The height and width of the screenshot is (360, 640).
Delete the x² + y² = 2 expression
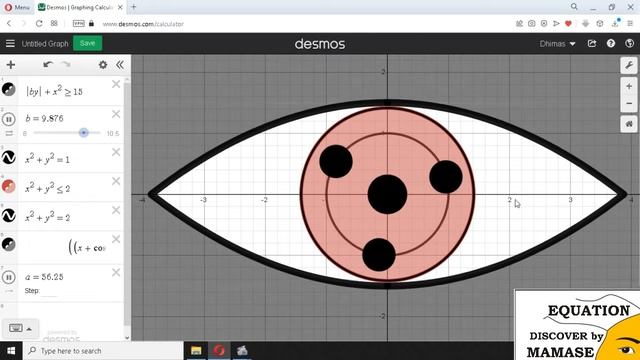(x=116, y=210)
